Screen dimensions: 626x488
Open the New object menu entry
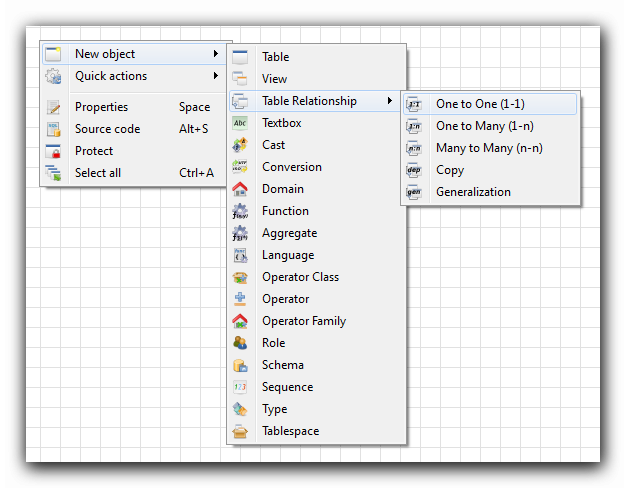(134, 54)
